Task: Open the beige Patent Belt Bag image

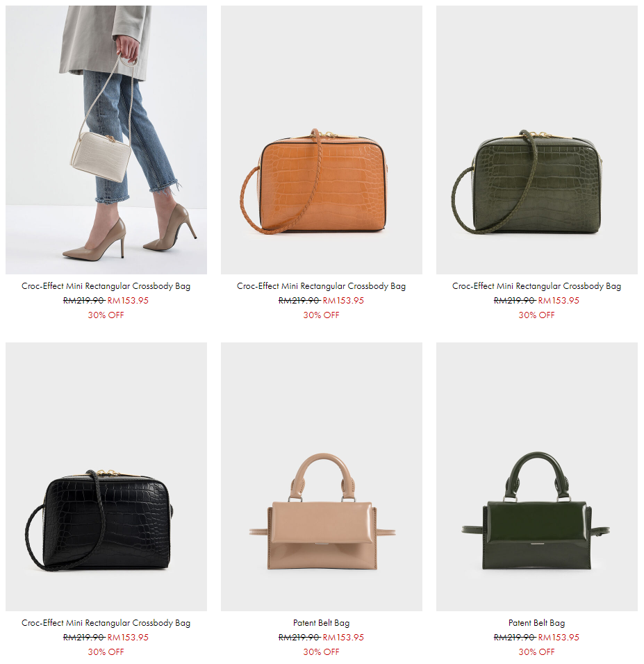Action: pyautogui.click(x=321, y=476)
